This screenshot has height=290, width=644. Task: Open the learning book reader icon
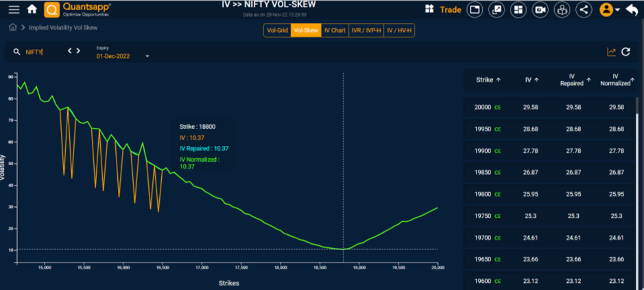click(562, 10)
